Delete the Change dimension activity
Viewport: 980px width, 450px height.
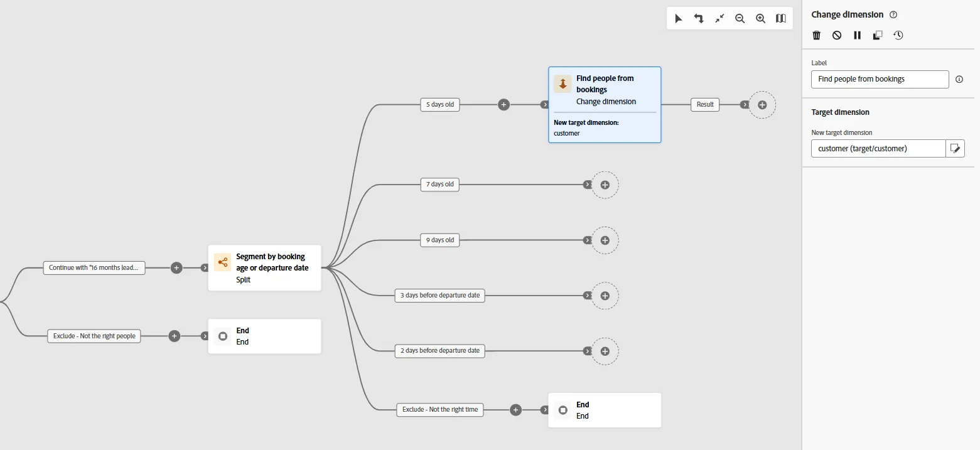point(816,35)
